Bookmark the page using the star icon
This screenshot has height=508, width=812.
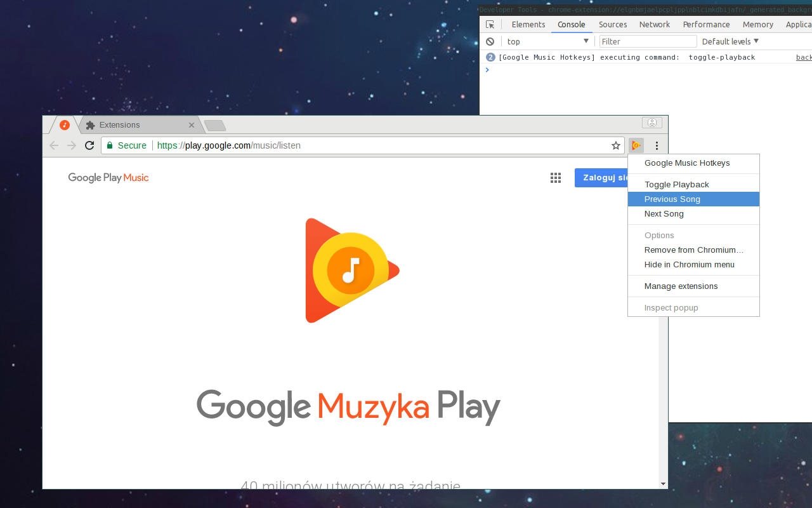615,145
